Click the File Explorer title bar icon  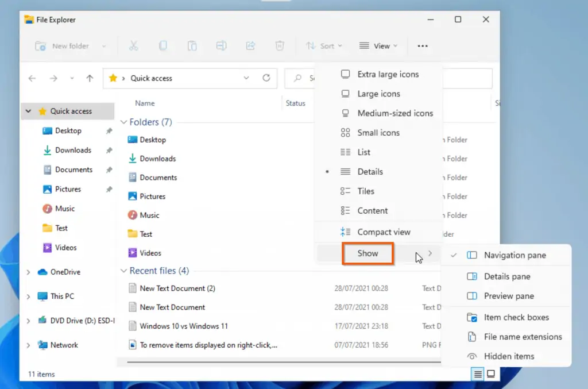(x=29, y=20)
